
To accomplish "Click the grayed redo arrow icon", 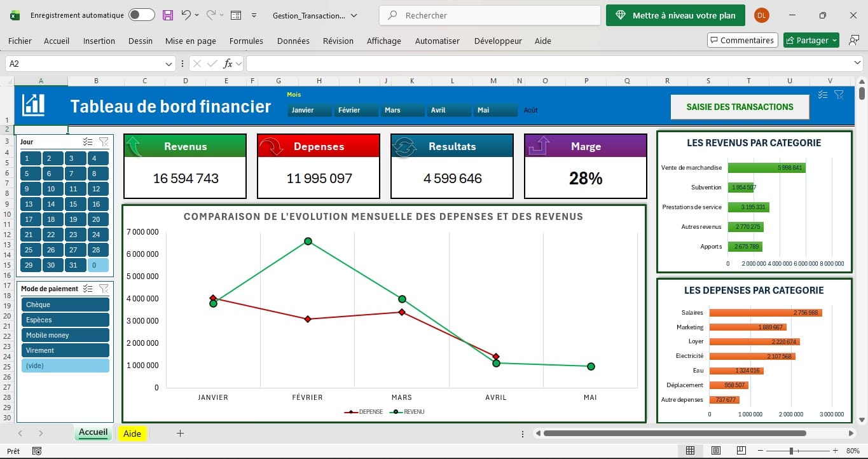I will click(x=211, y=15).
